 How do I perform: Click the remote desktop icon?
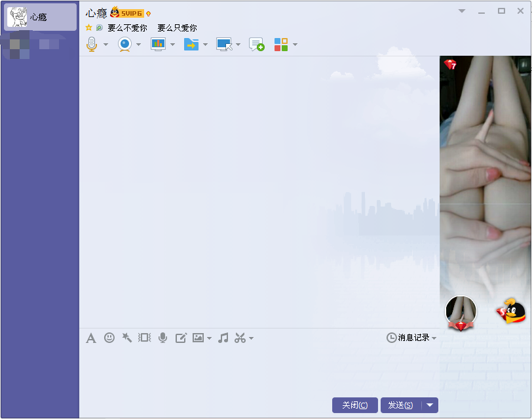tap(224, 45)
